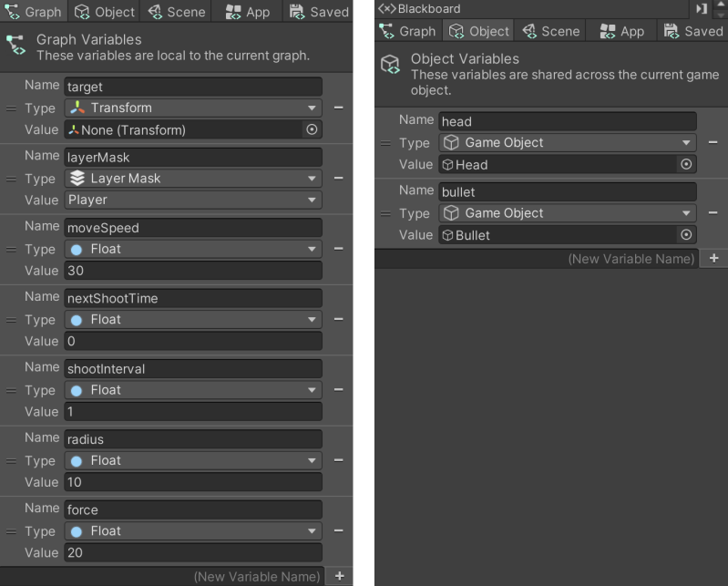Open Type dropdown for radius variable
Viewport: 728px width, 586px height.
click(192, 460)
